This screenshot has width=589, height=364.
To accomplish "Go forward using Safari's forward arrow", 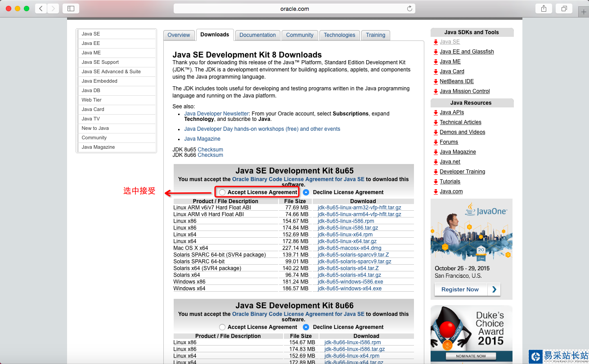I will (53, 9).
